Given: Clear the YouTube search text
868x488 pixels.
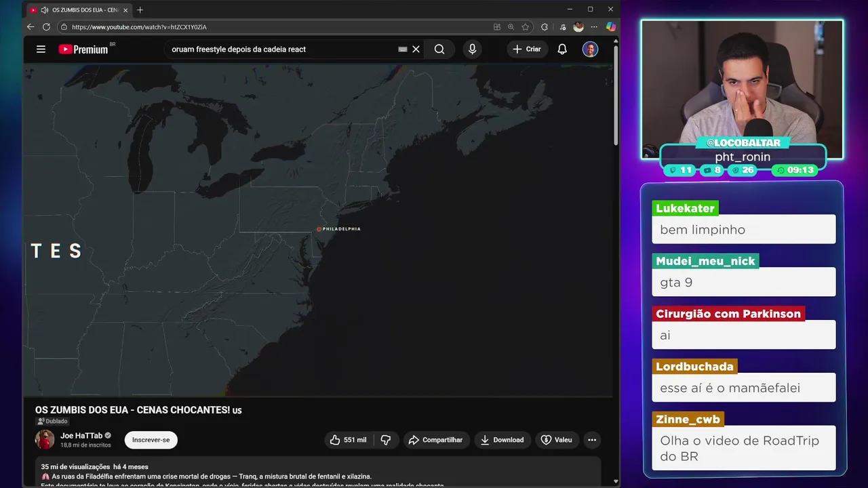Looking at the screenshot, I should [x=416, y=49].
